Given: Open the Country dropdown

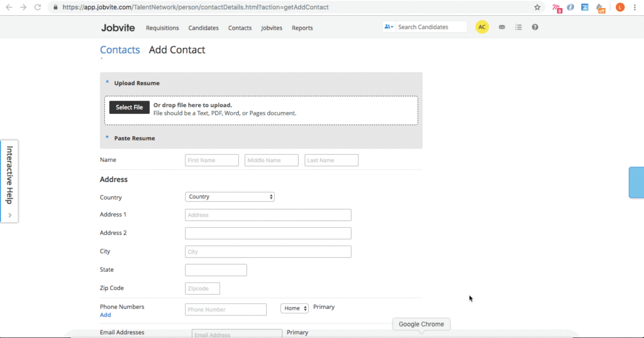Looking at the screenshot, I should pos(230,197).
